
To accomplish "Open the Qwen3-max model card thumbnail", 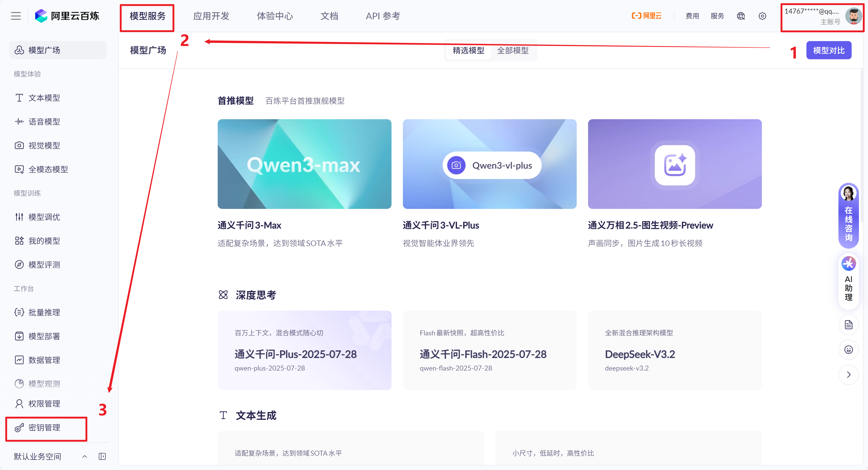I will pos(304,164).
